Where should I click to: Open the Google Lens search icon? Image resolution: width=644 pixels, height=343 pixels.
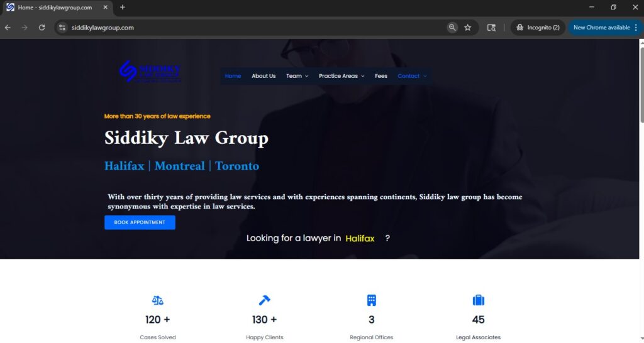pyautogui.click(x=491, y=28)
